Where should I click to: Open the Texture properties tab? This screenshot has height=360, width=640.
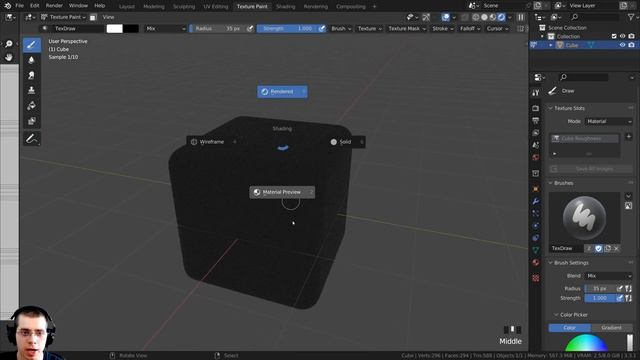pos(536,278)
